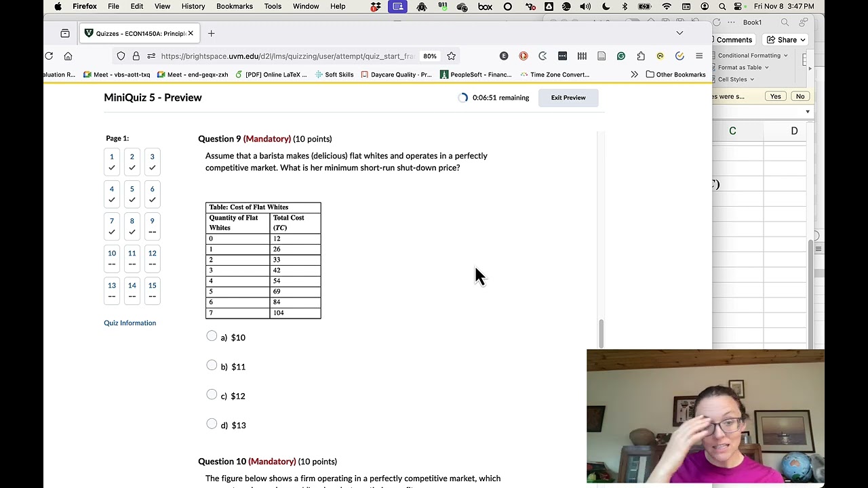
Task: Jump to question 12 in page navigator
Action: [x=152, y=258]
